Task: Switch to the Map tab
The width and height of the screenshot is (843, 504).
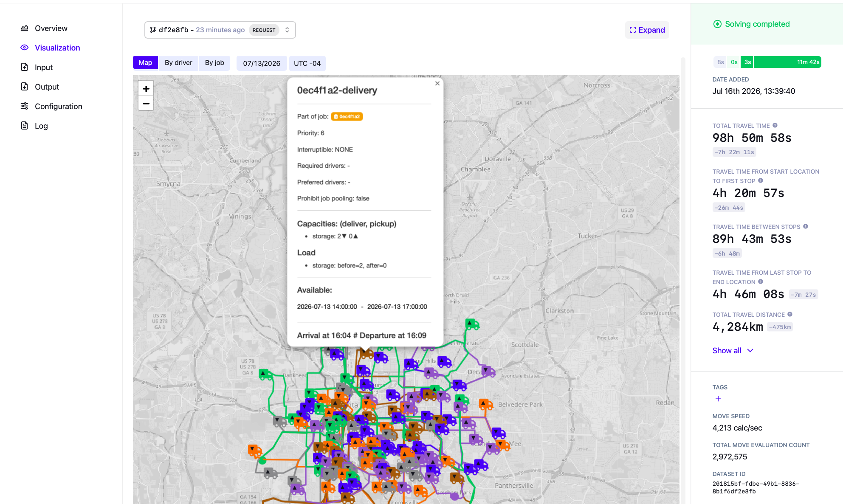Action: pos(145,62)
